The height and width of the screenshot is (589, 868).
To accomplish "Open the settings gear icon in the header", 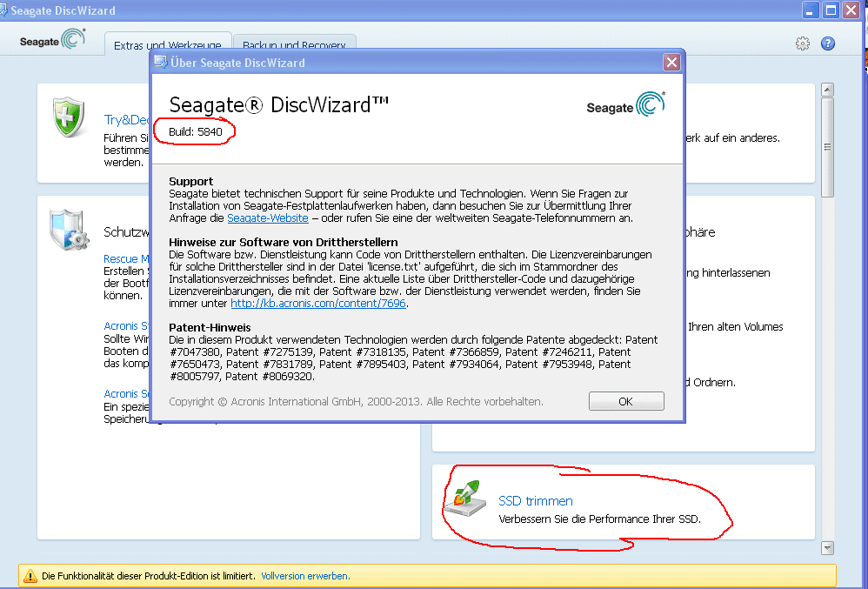I will pyautogui.click(x=802, y=44).
